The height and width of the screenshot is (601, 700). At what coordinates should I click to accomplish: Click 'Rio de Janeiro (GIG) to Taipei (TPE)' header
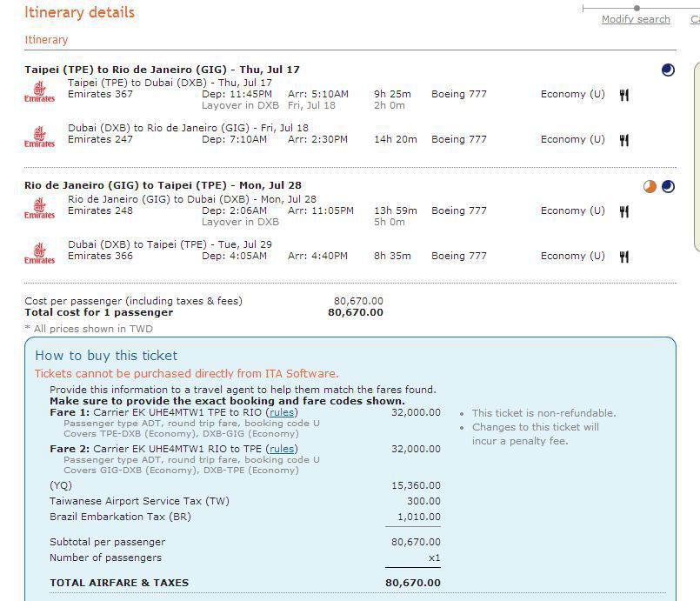[163, 185]
